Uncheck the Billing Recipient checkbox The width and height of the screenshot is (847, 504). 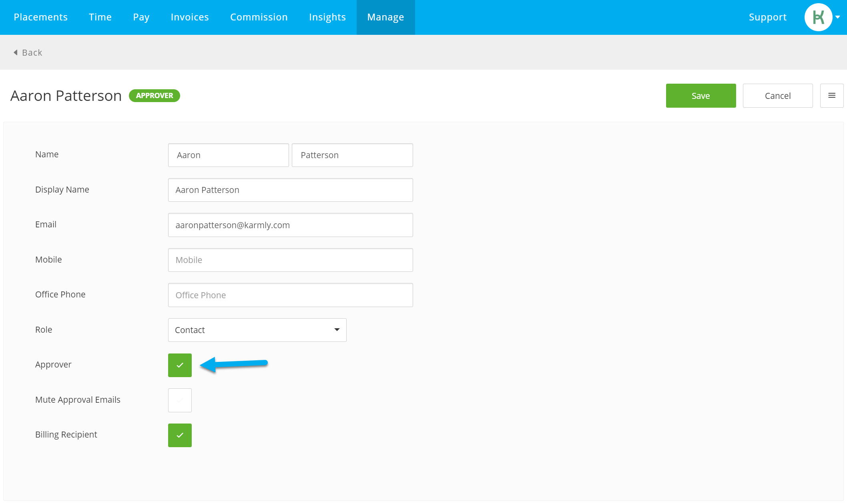tap(180, 435)
